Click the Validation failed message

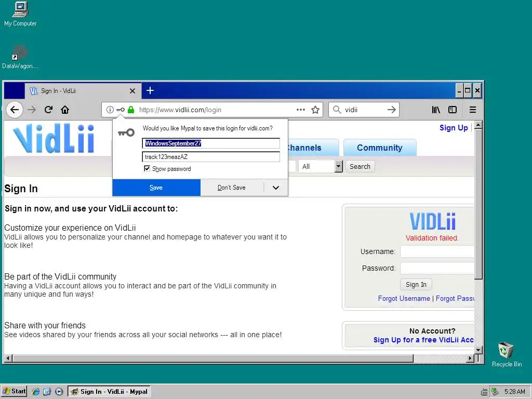(x=432, y=238)
